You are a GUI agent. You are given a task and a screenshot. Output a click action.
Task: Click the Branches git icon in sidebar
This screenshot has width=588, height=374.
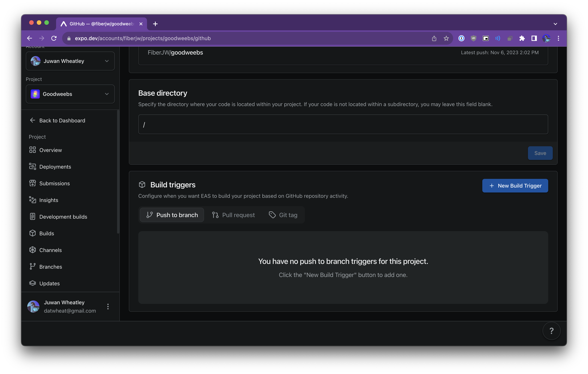[x=32, y=267]
